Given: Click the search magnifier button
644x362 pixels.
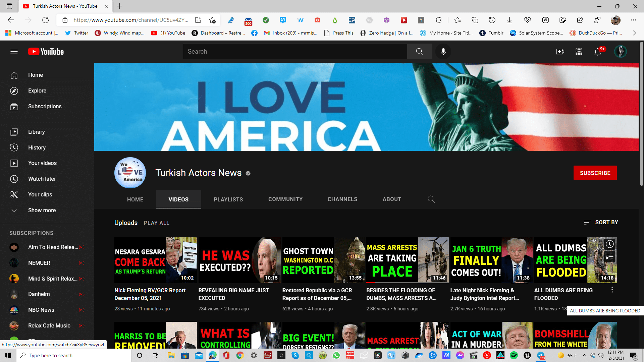Looking at the screenshot, I should click(420, 52).
